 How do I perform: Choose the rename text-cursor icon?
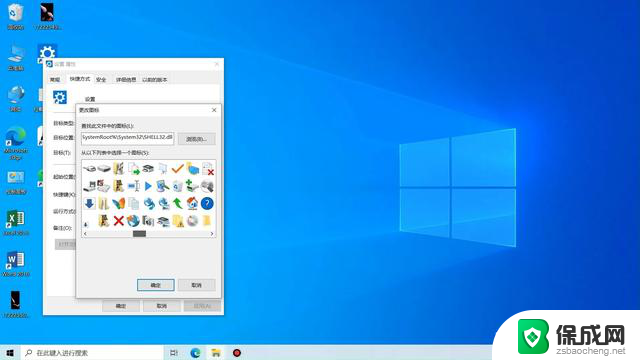[133, 186]
